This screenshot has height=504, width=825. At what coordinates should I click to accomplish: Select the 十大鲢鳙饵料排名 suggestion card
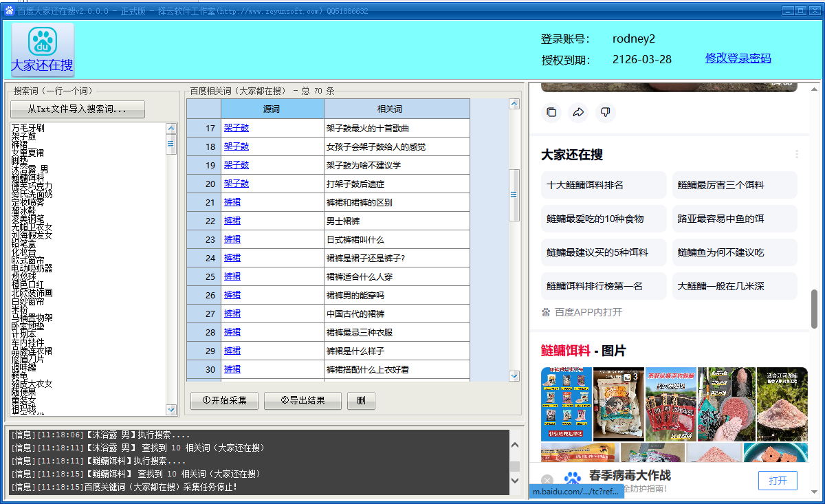(604, 184)
